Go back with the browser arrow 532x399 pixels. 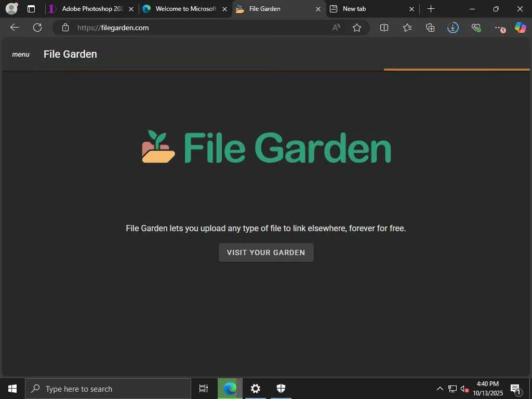point(15,28)
